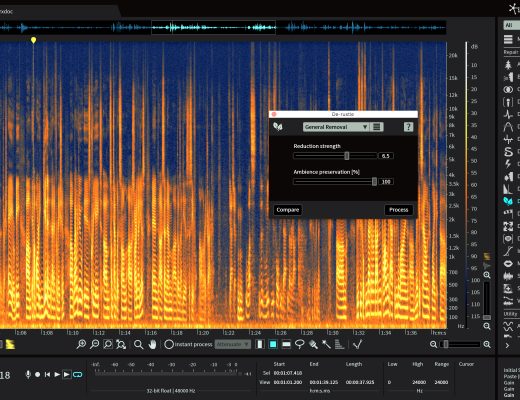Screen dimensions: 520x400
Task: Open the De-rustle help question mark
Action: [408, 127]
